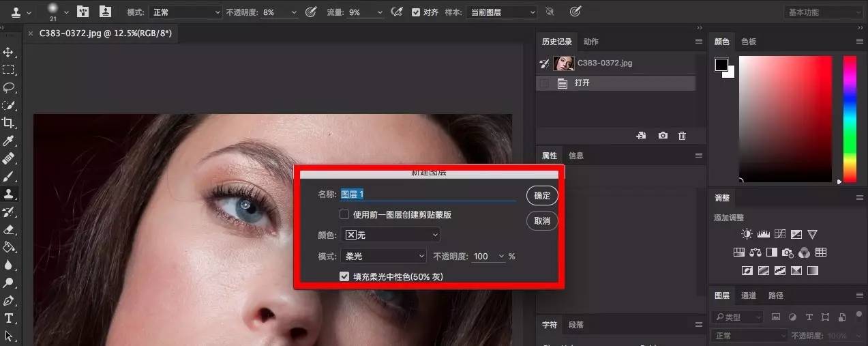
Task: Select the Paint Bucket tool
Action: [9, 247]
